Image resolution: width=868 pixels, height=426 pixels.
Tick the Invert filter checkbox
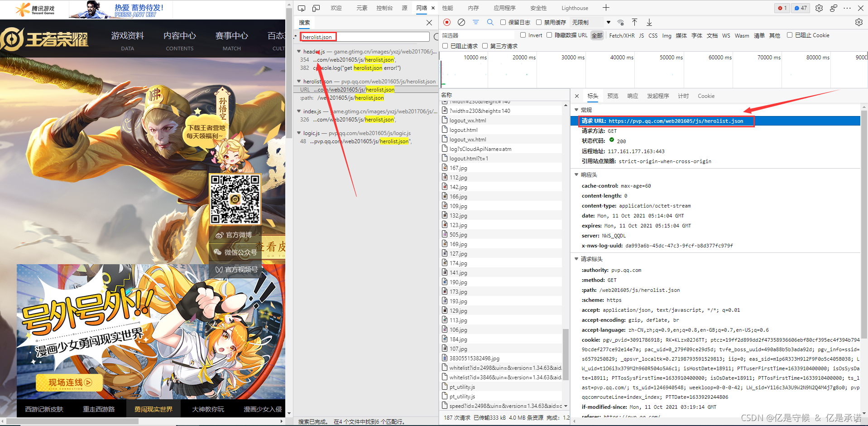523,35
